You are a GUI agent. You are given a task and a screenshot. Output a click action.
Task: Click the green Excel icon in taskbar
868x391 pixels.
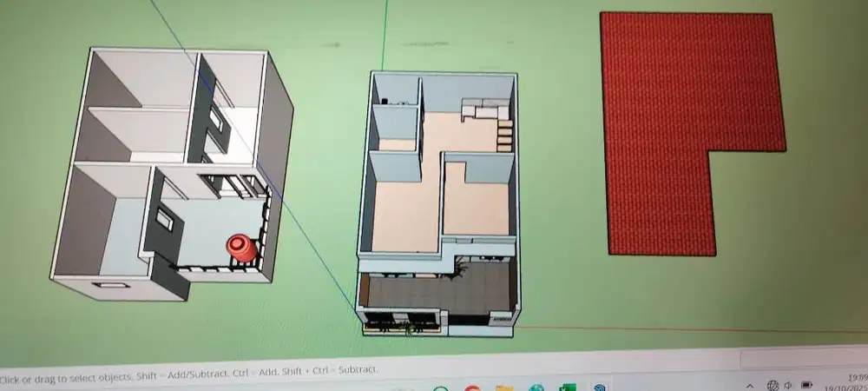click(569, 388)
